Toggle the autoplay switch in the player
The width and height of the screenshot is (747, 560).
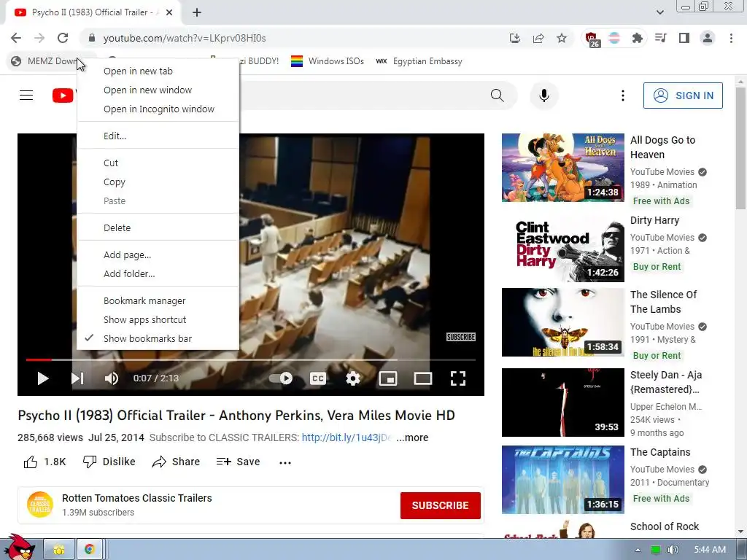tap(281, 378)
